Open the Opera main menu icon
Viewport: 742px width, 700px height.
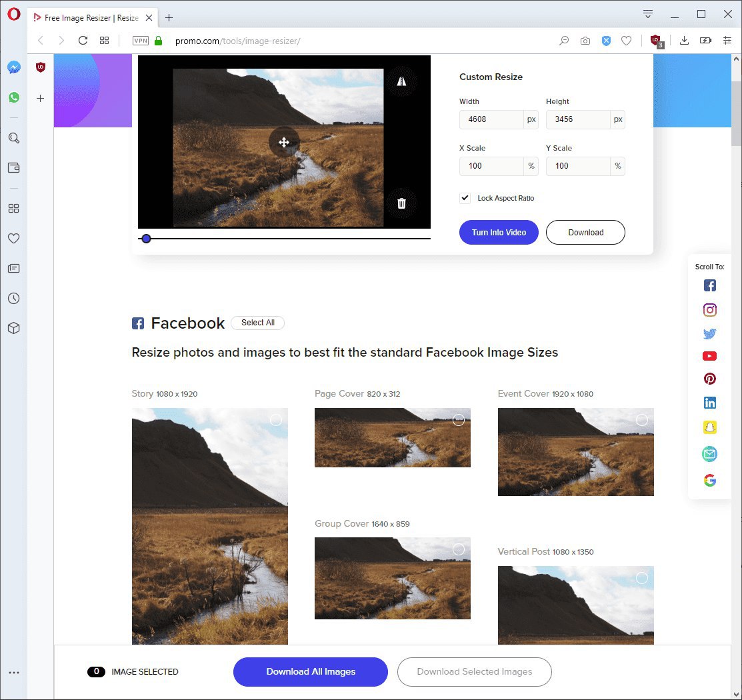(14, 14)
